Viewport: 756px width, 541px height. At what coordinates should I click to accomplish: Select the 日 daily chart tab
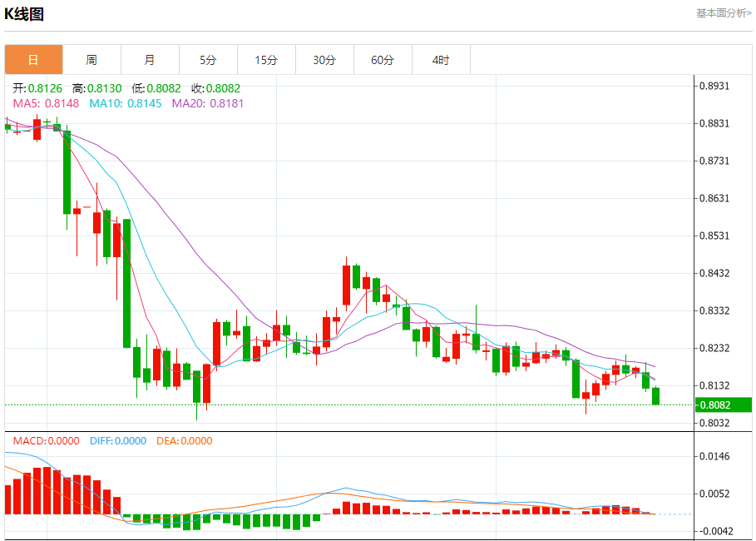pos(34,60)
